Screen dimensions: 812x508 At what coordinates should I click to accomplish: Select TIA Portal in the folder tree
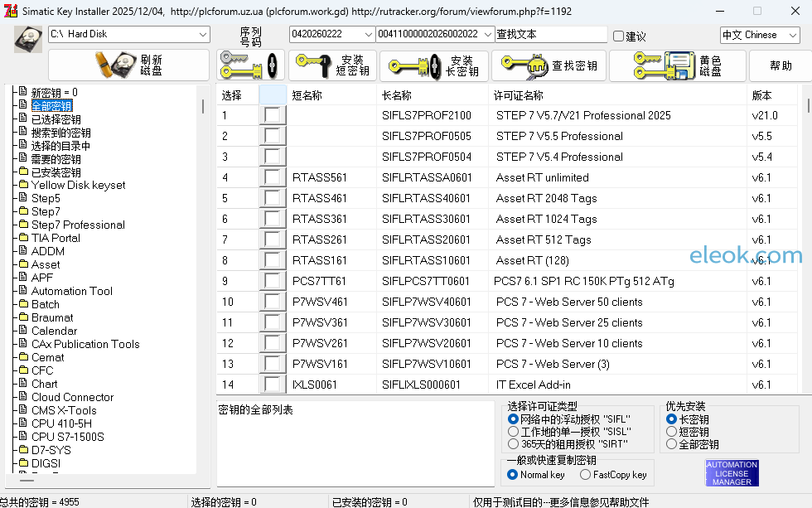(x=56, y=238)
